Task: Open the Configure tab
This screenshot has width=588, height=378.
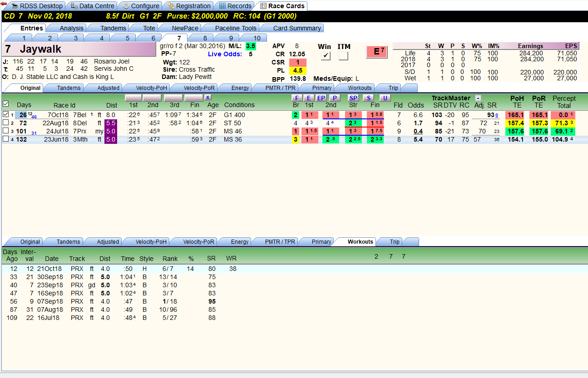Action: pyautogui.click(x=141, y=6)
